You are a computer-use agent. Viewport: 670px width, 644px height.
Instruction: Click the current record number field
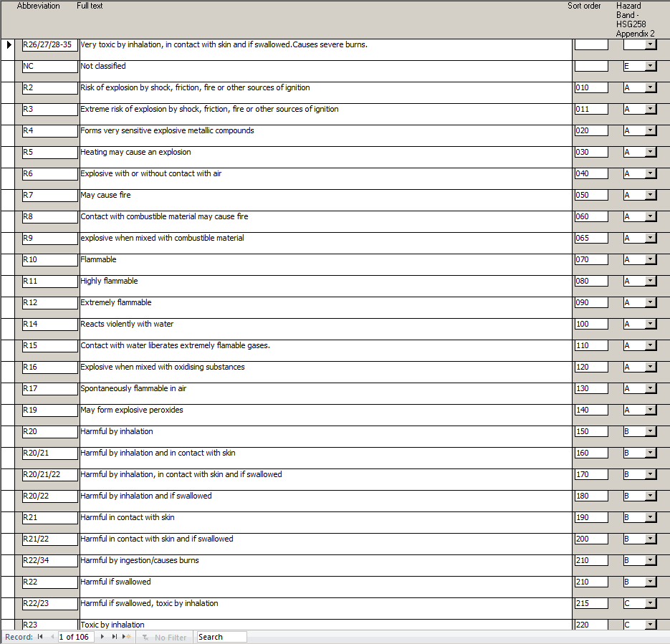coord(76,637)
